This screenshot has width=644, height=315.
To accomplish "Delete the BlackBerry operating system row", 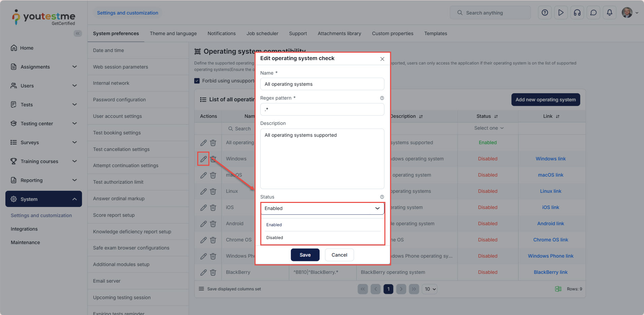I will (213, 272).
